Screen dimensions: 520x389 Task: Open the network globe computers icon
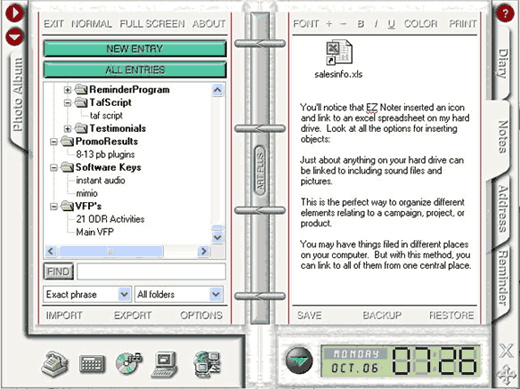click(x=207, y=364)
